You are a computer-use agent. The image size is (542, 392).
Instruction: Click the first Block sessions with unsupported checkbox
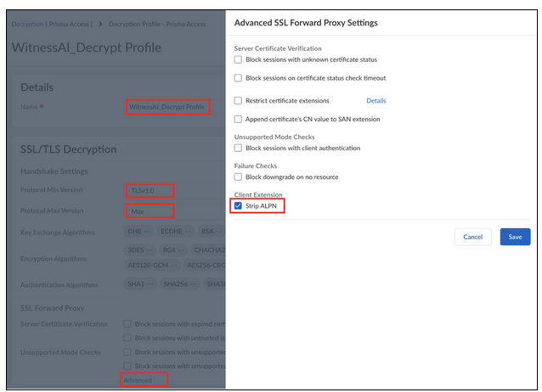pyautogui.click(x=127, y=351)
